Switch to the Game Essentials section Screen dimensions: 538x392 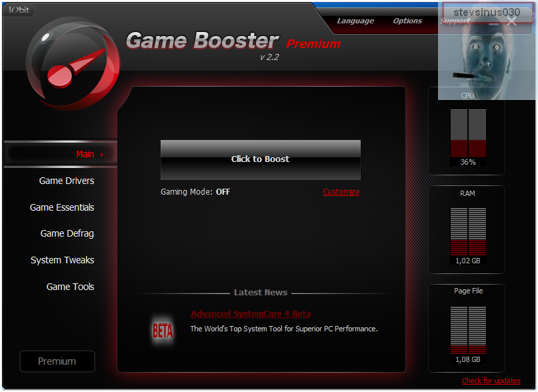[62, 207]
